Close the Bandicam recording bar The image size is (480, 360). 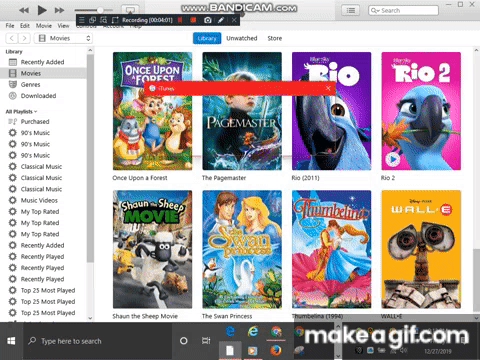click(234, 20)
